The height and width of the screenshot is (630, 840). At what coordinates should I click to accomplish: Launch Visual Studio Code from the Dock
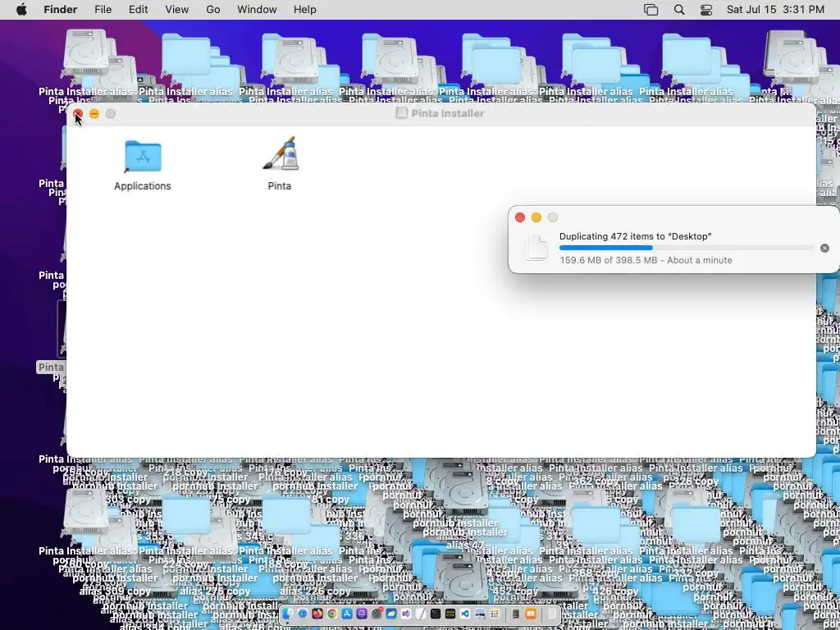pyautogui.click(x=465, y=614)
